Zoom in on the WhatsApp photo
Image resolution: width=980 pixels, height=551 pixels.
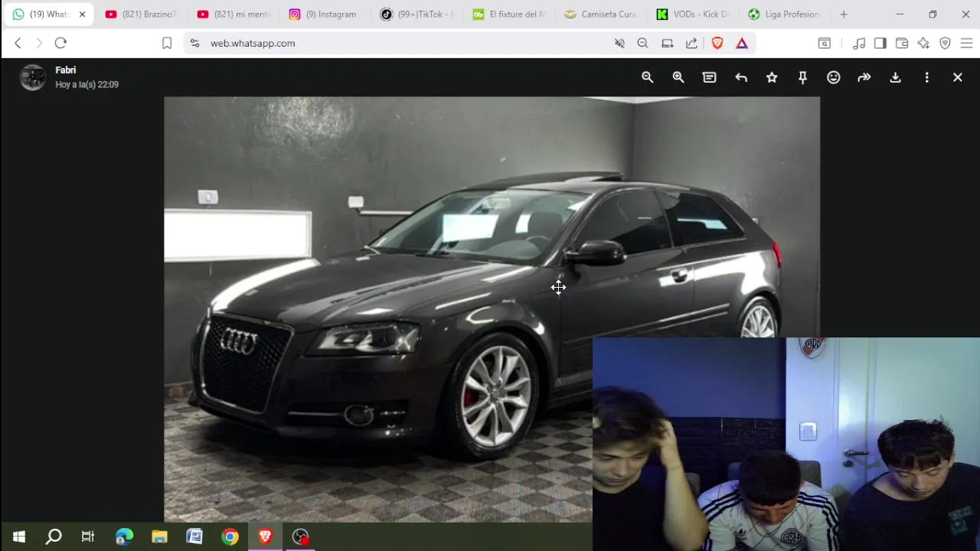(678, 77)
